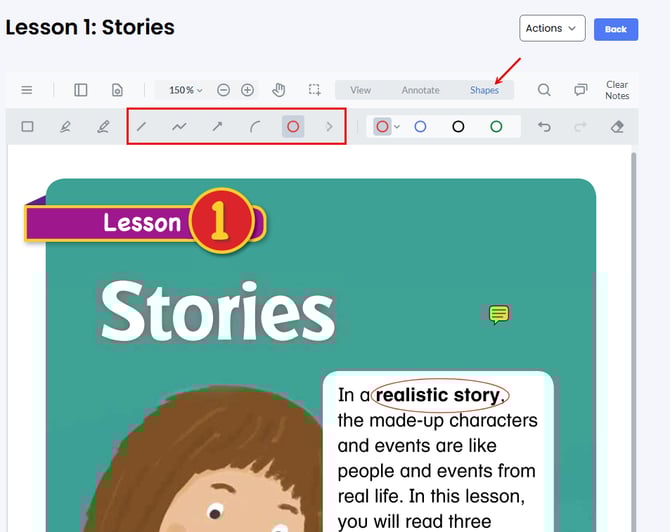Switch to the Annotate tab
Viewport: 670px width, 532px height.
(x=420, y=90)
